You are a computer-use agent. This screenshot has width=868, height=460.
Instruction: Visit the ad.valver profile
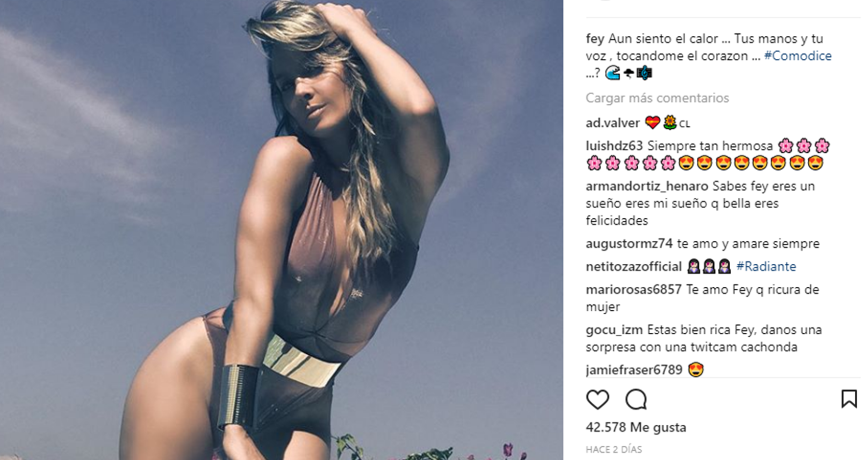pos(613,123)
